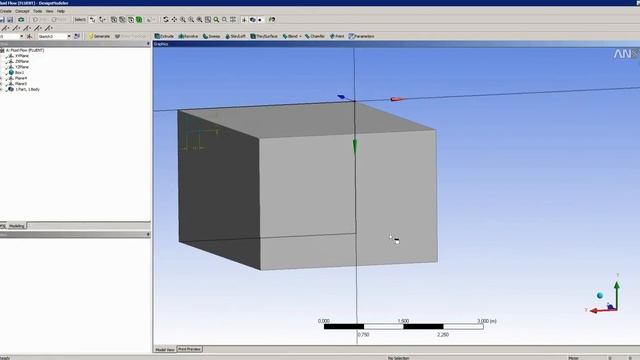The height and width of the screenshot is (360, 640).
Task: Click the first edge display icon in second toolbar row
Action: pos(5,28)
